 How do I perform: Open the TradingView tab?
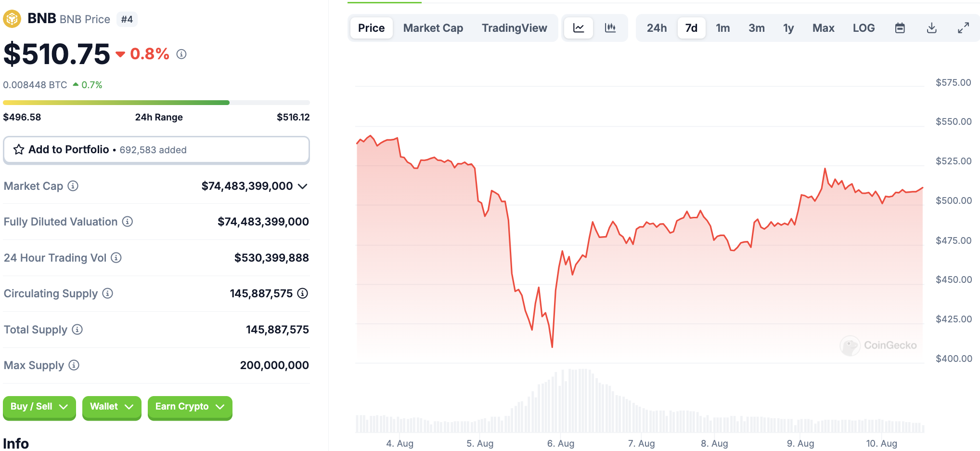coord(514,28)
